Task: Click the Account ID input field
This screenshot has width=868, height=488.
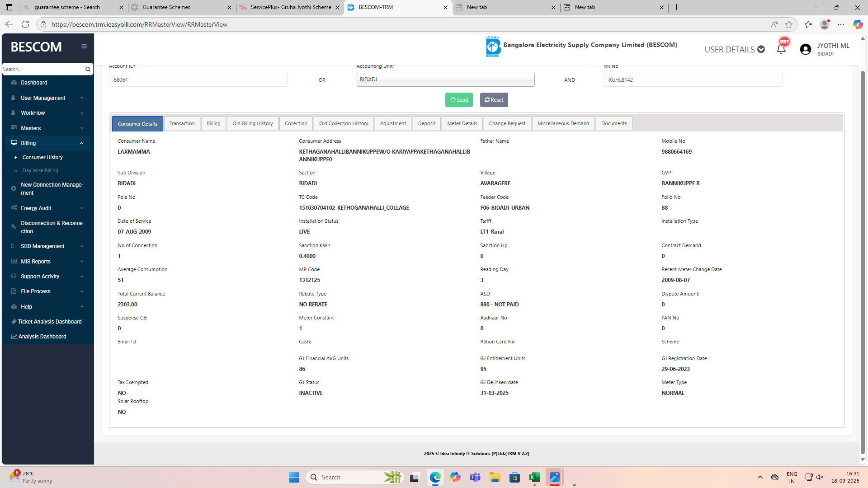Action: point(198,80)
